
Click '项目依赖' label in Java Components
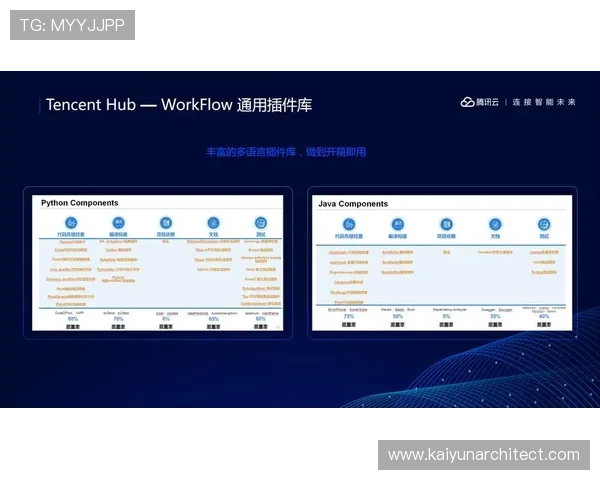pyautogui.click(x=446, y=236)
